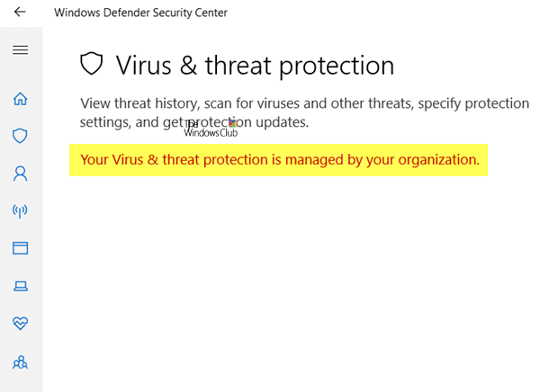Click the empty title bar area right of the title
The height and width of the screenshot is (392, 540).
pos(387,13)
